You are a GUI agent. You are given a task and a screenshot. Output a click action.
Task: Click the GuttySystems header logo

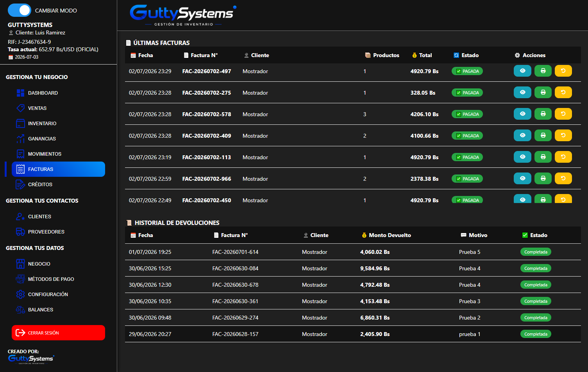click(183, 15)
